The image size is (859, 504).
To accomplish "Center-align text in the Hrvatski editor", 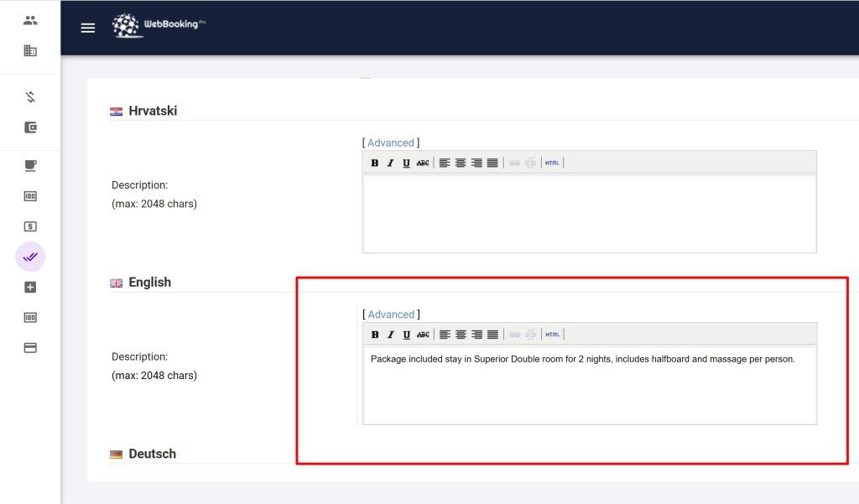I will (461, 163).
